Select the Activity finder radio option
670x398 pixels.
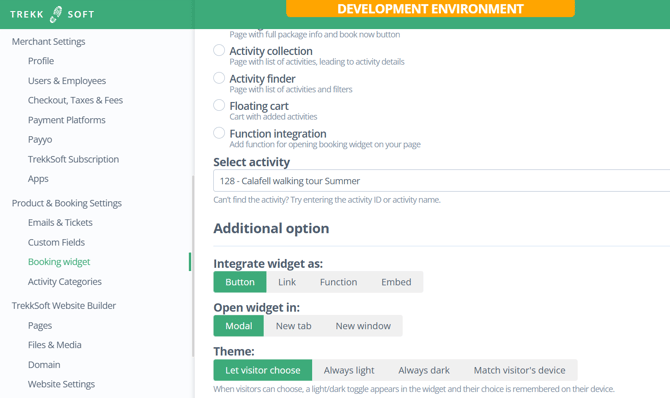click(219, 78)
